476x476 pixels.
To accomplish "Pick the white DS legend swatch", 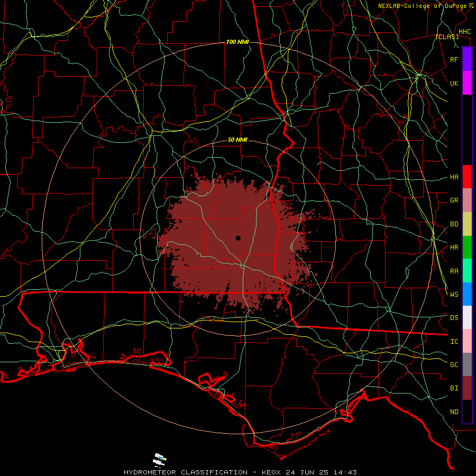I will tap(467, 317).
